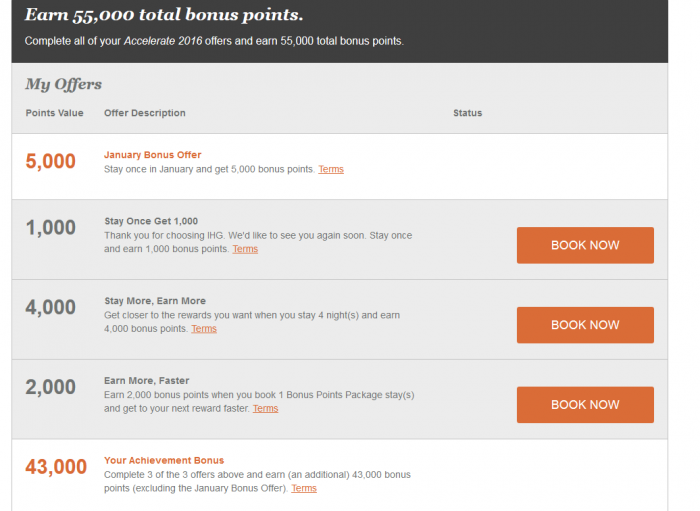The width and height of the screenshot is (700, 511).
Task: Open Terms link under Stay Once Get 1,000
Action: pos(245,249)
